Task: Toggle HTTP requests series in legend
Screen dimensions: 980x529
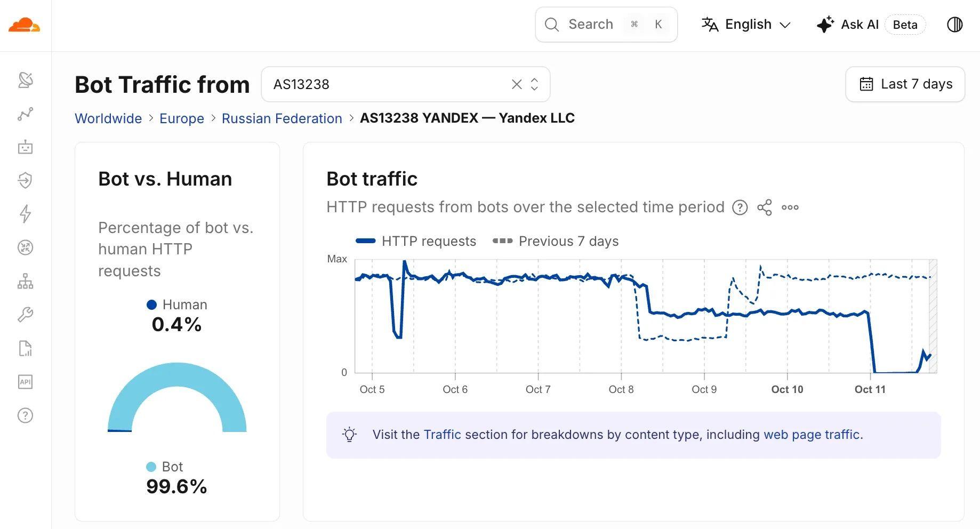Action: coord(416,241)
